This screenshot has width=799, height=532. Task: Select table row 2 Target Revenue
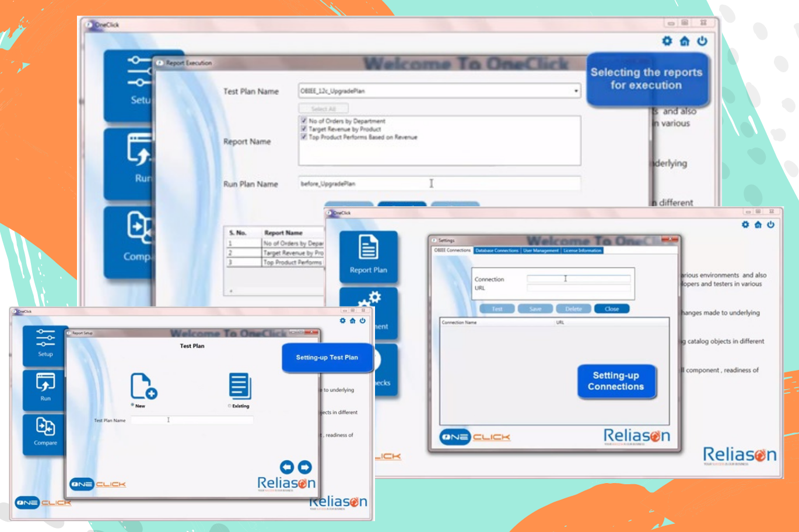(x=275, y=253)
